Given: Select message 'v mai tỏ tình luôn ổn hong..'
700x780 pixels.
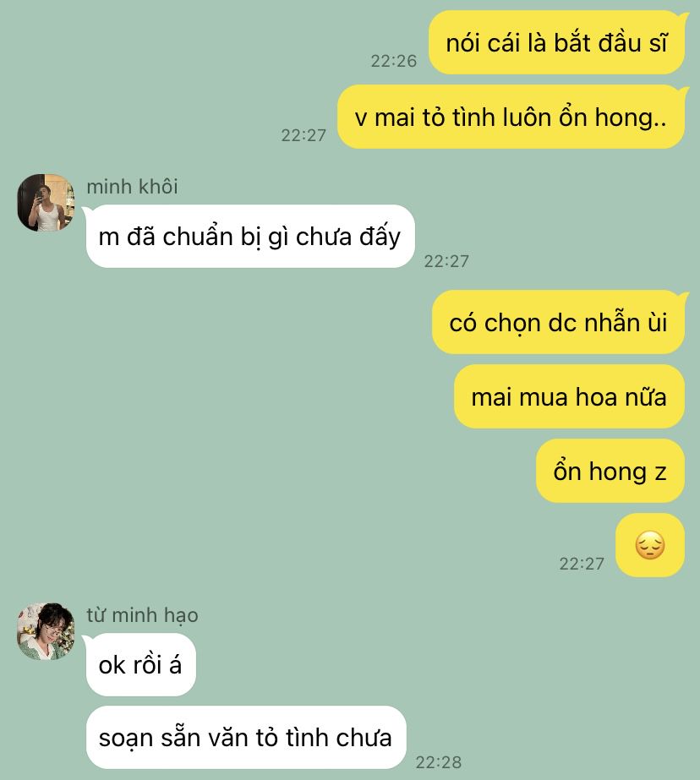Looking at the screenshot, I should point(511,117).
